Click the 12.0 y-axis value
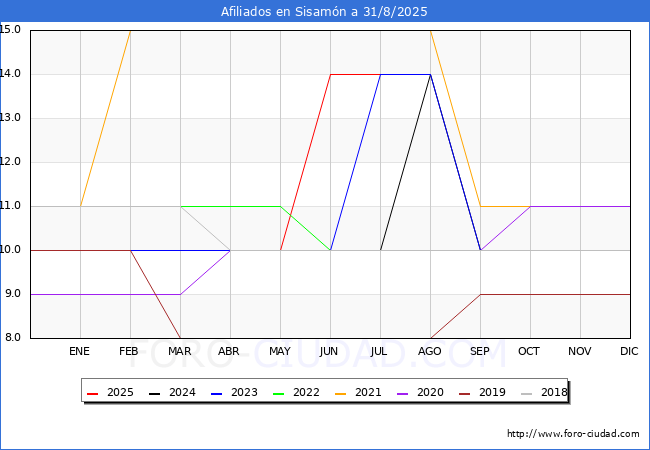The height and width of the screenshot is (450, 650). [10, 162]
